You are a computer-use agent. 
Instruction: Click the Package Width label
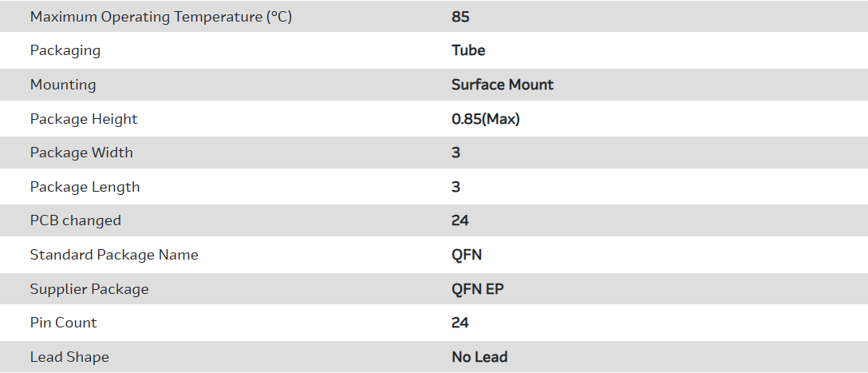(x=81, y=153)
